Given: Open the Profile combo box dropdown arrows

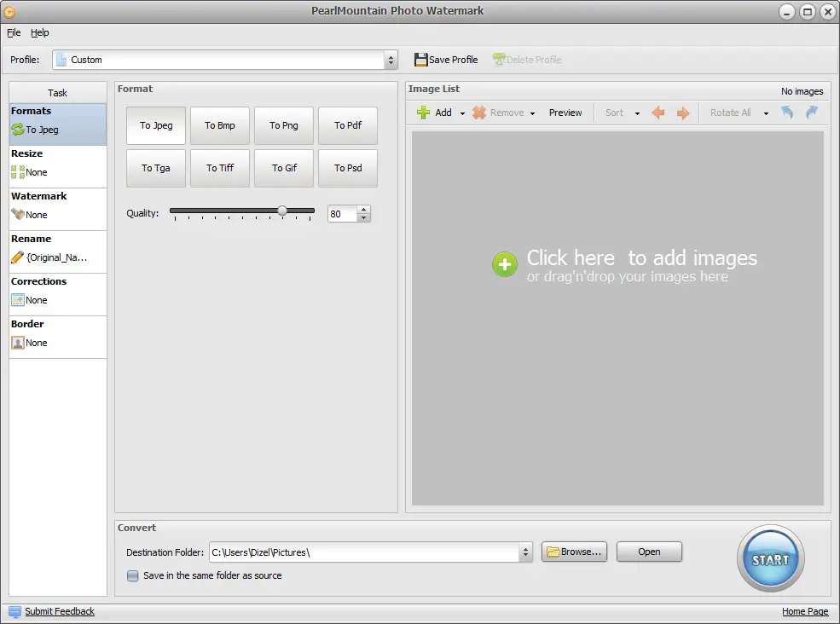Looking at the screenshot, I should [391, 60].
